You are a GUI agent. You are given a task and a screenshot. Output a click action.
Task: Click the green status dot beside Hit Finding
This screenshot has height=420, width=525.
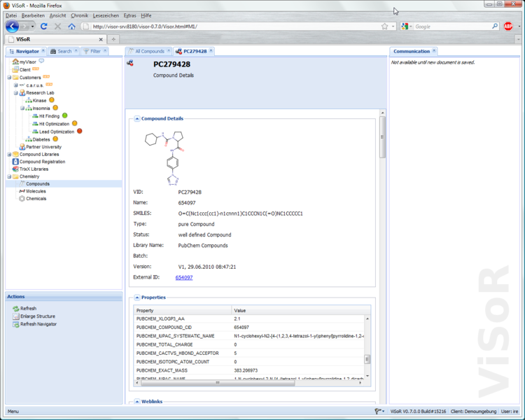click(64, 115)
